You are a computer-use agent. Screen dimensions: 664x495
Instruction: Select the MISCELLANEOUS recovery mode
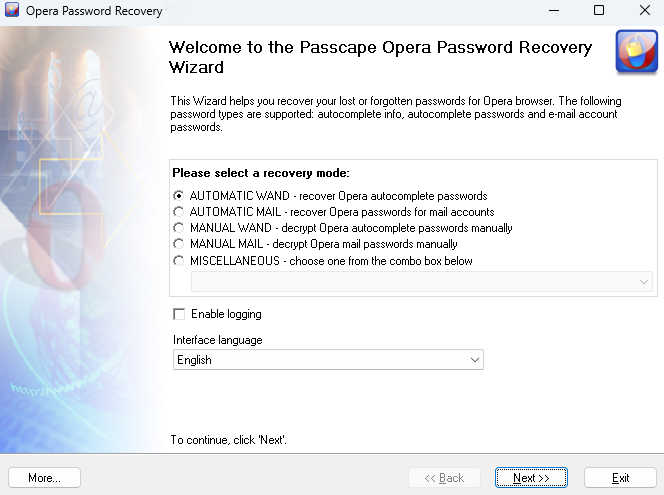point(179,261)
